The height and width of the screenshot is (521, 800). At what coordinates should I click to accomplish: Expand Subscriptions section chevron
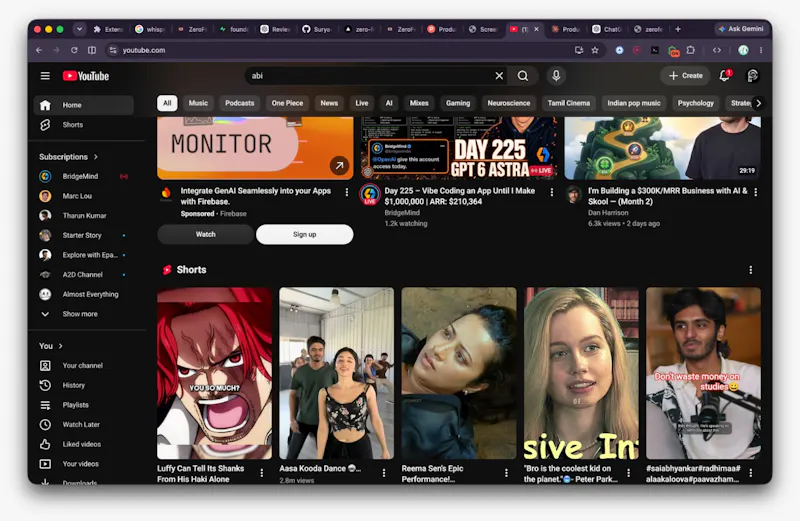[x=96, y=157]
